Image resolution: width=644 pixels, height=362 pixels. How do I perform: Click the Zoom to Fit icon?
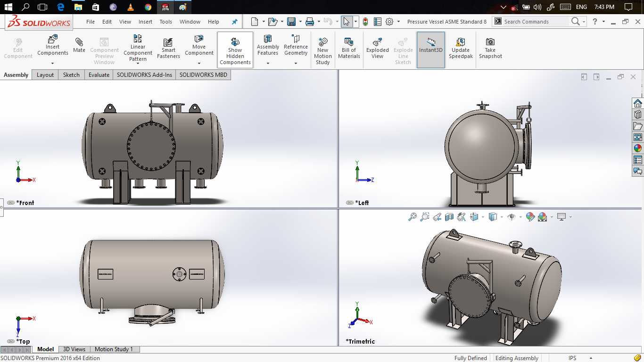point(413,217)
